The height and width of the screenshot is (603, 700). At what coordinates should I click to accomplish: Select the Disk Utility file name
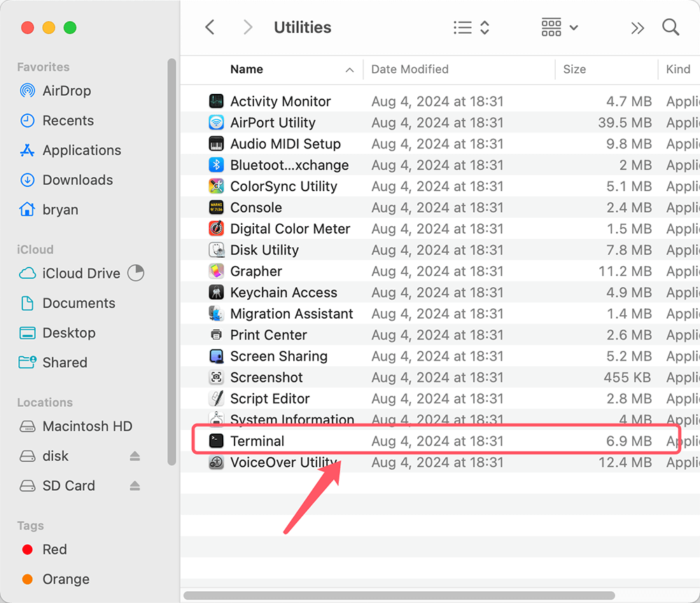point(265,250)
